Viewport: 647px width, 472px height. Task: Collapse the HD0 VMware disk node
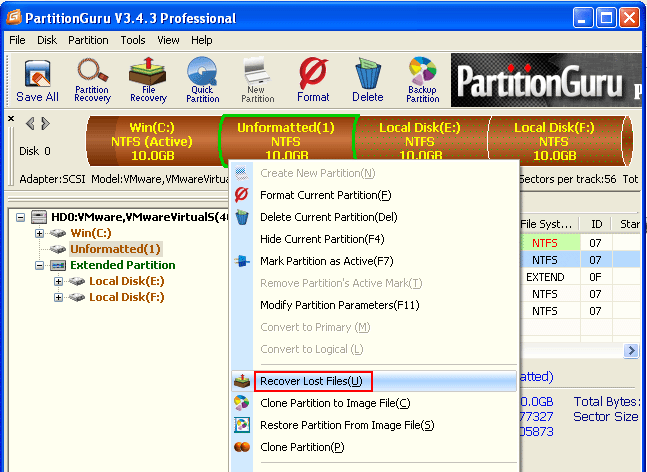pos(20,217)
